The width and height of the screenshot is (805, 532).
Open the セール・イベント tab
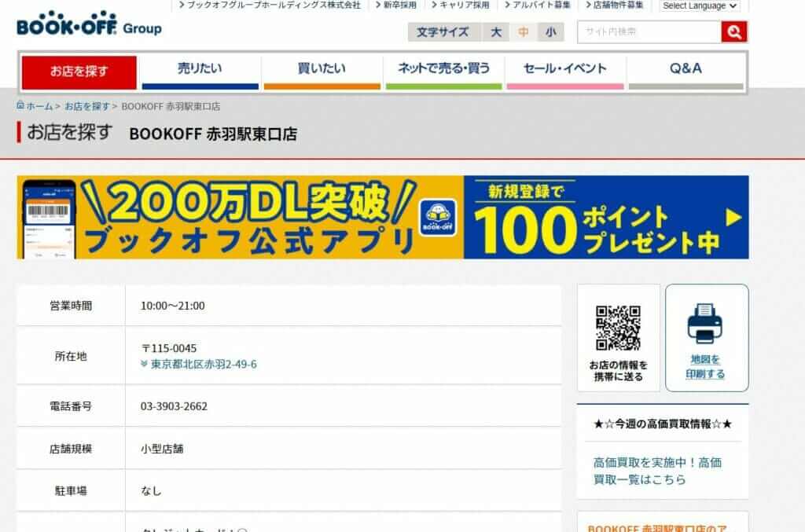point(565,72)
